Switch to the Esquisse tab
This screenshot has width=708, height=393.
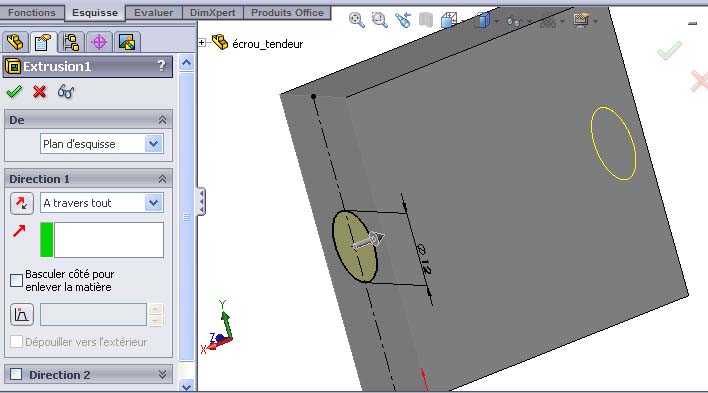pyautogui.click(x=95, y=13)
